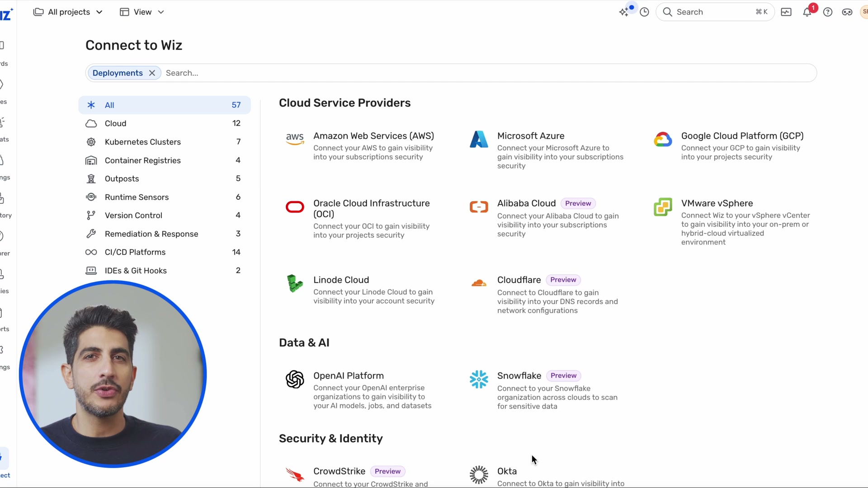Click the Linode Cloud connector title

tap(341, 280)
